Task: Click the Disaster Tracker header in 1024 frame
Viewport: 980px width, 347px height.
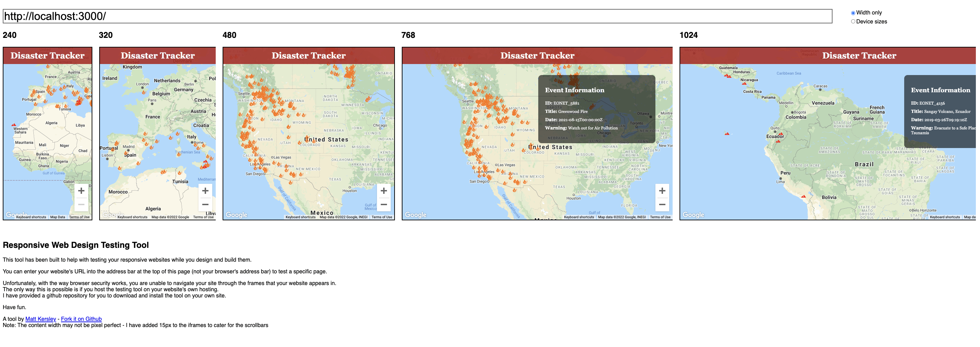Action: pyautogui.click(x=859, y=55)
